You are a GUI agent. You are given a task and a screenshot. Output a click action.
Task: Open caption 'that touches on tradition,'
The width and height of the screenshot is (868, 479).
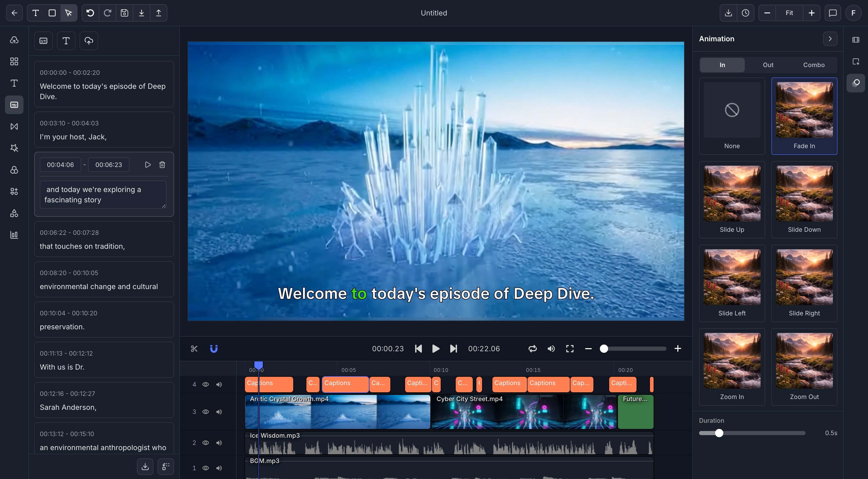tap(104, 239)
